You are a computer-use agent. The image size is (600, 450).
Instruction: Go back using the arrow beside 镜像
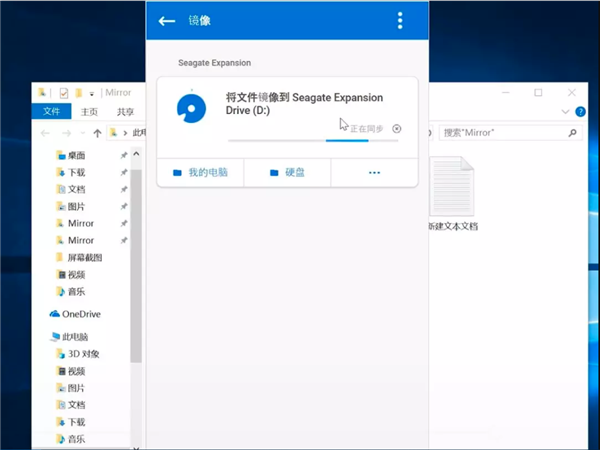(167, 21)
